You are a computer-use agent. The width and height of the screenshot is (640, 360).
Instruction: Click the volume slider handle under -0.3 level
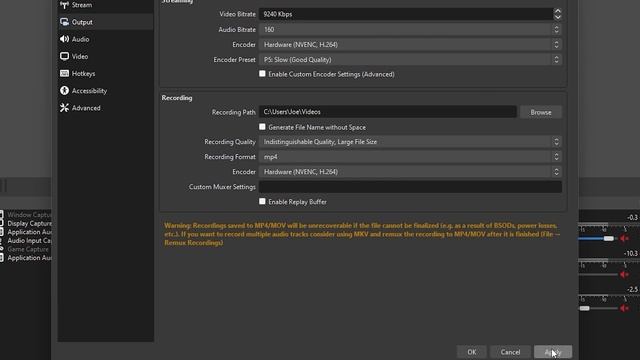(x=609, y=238)
